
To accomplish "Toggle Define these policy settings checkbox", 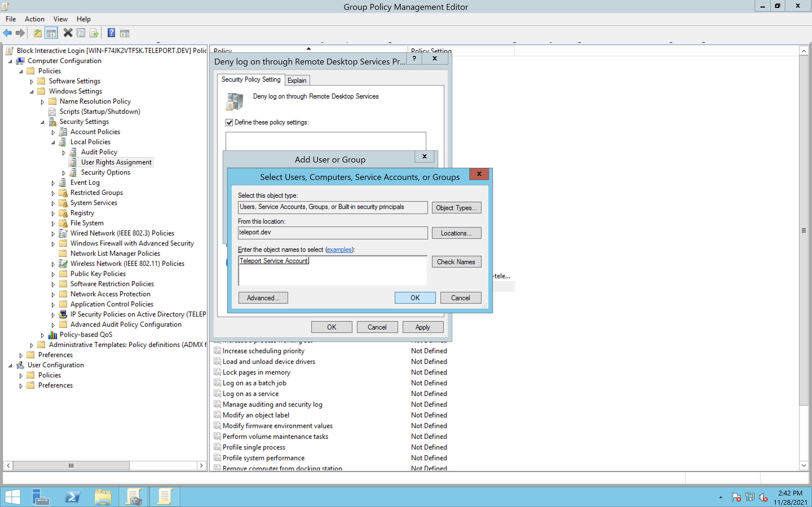I will pos(229,123).
